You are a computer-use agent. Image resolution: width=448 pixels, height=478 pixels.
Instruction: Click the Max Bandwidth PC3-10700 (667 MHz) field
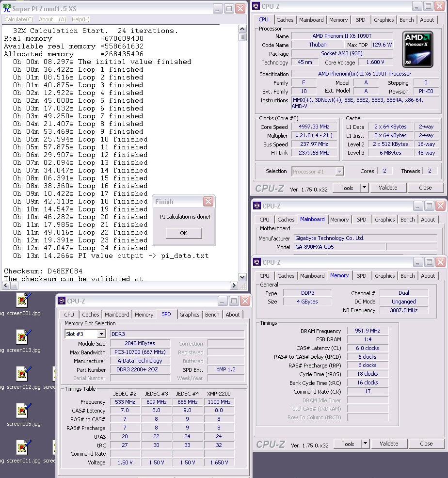(x=140, y=352)
